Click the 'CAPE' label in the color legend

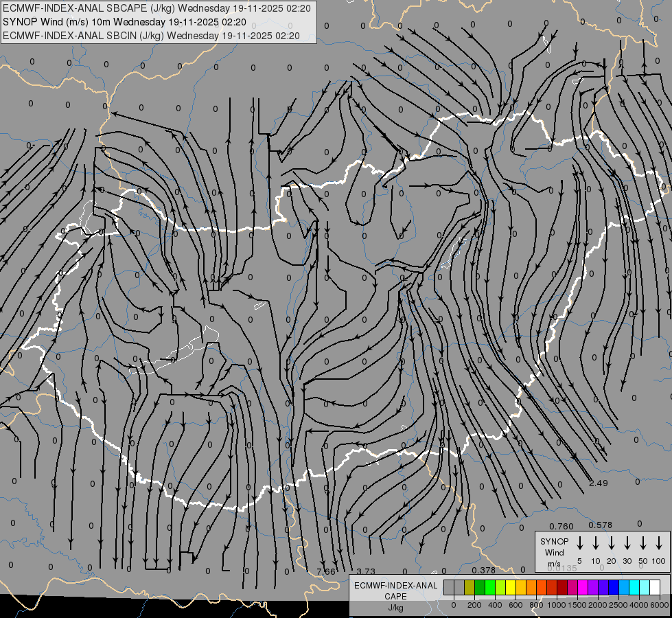[x=395, y=597]
